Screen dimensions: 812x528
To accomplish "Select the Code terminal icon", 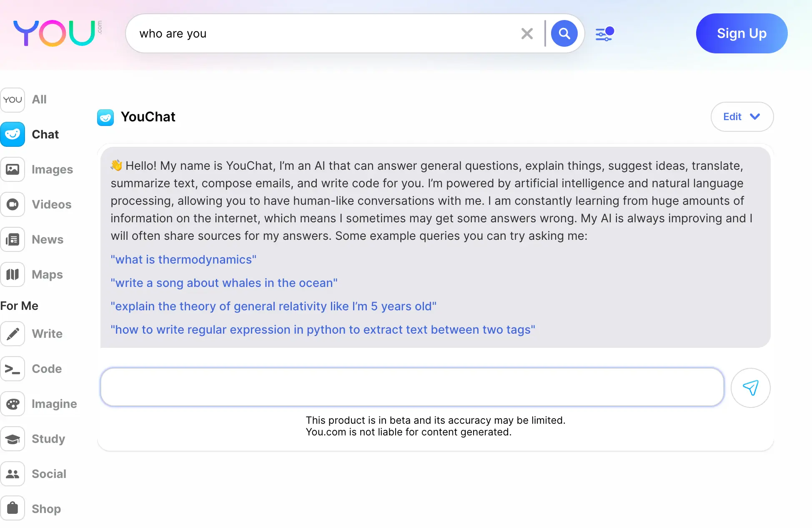I will tap(13, 369).
